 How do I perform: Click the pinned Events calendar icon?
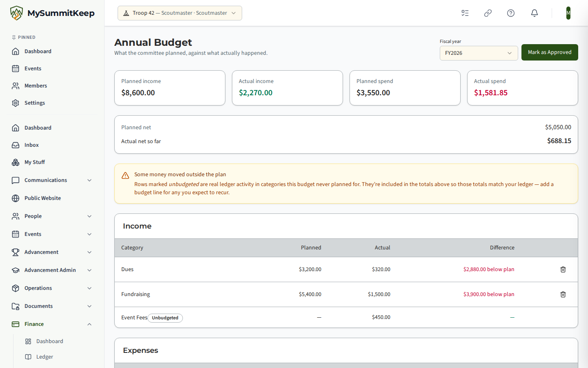coord(16,69)
